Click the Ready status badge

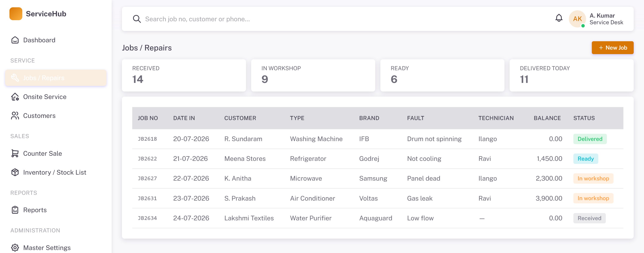click(585, 159)
